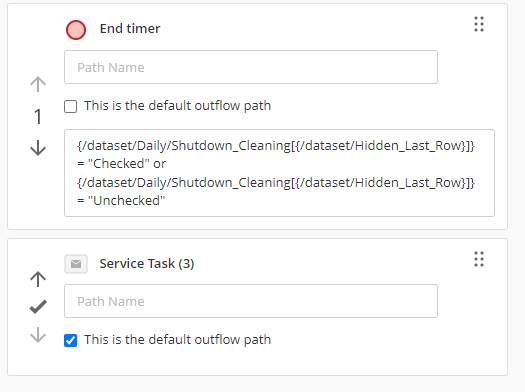Grab the End timer card drag handle
The width and height of the screenshot is (525, 392).
[479, 24]
